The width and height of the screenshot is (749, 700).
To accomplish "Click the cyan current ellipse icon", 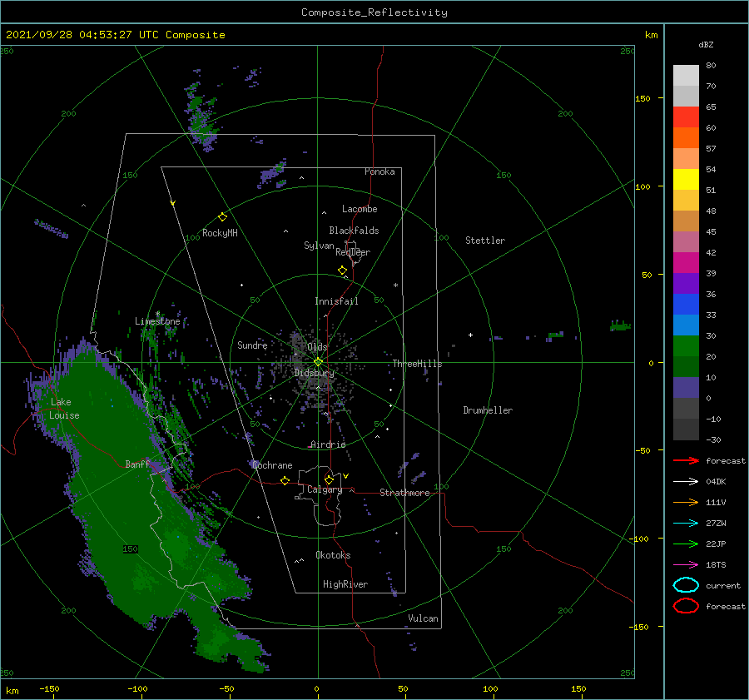I will pyautogui.click(x=686, y=585).
